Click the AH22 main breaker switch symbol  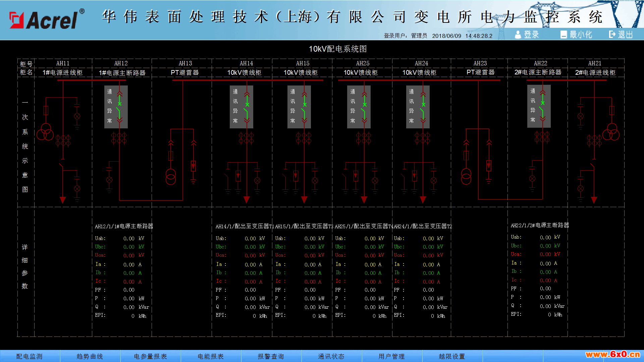[x=543, y=106]
